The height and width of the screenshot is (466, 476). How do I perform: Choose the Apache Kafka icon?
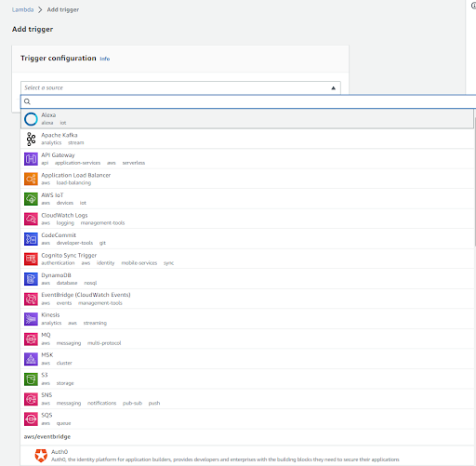coord(31,139)
